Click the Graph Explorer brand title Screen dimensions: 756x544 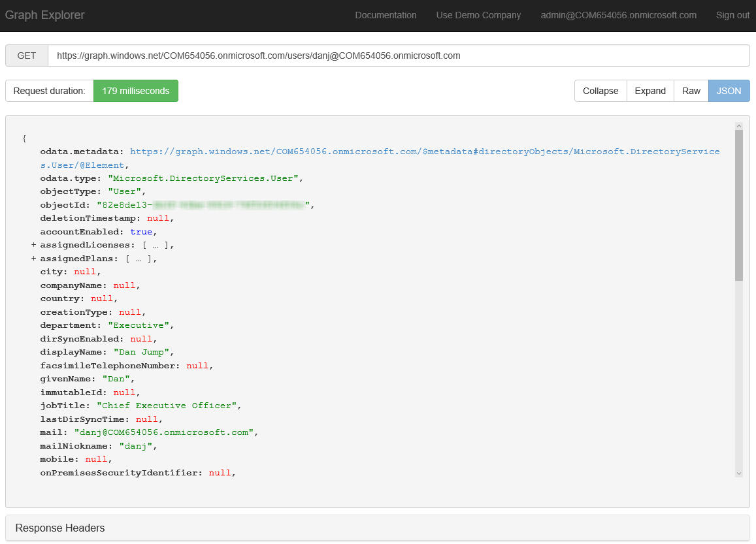pyautogui.click(x=45, y=15)
